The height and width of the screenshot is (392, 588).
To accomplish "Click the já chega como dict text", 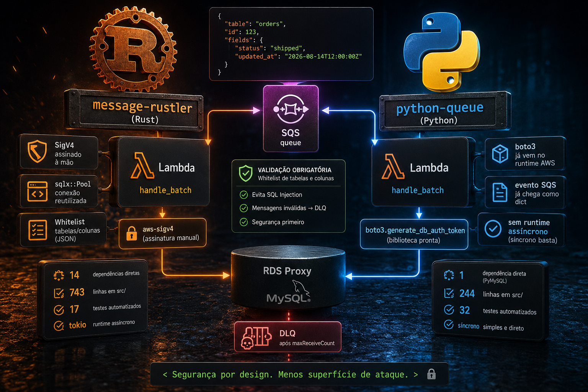I will (x=537, y=198).
